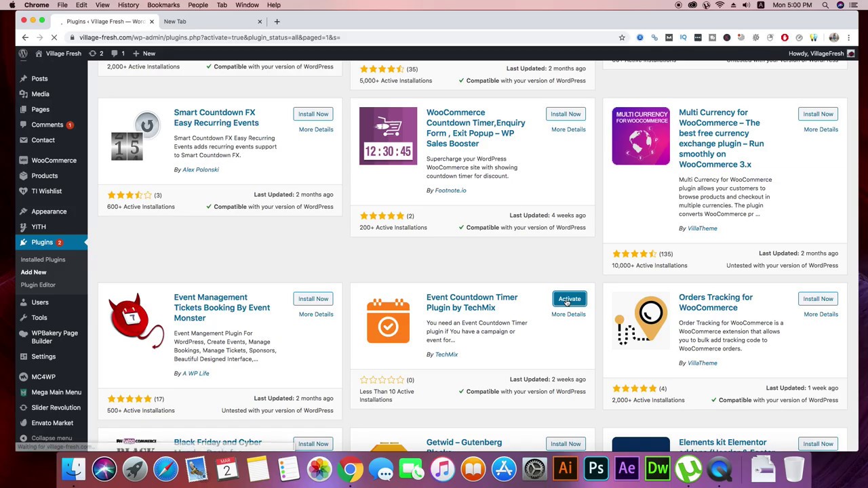Image resolution: width=868 pixels, height=488 pixels.
Task: Go to Appearance in the sidebar
Action: [49, 211]
